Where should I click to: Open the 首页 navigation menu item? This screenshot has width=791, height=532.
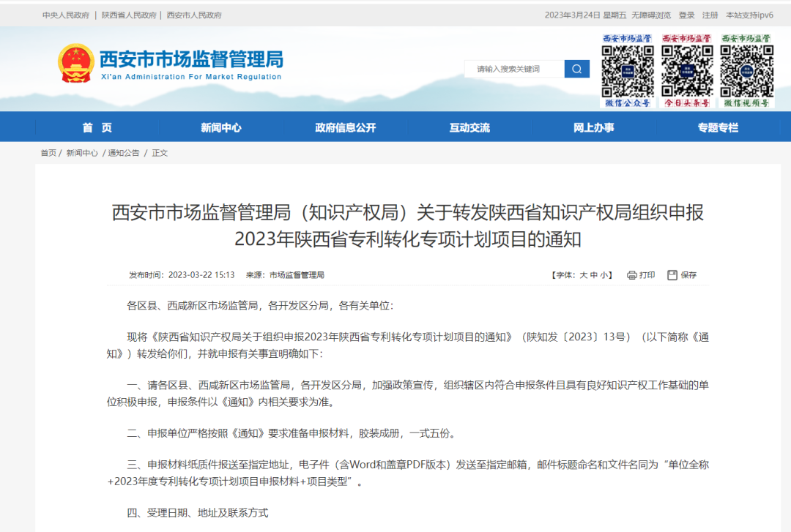point(97,127)
